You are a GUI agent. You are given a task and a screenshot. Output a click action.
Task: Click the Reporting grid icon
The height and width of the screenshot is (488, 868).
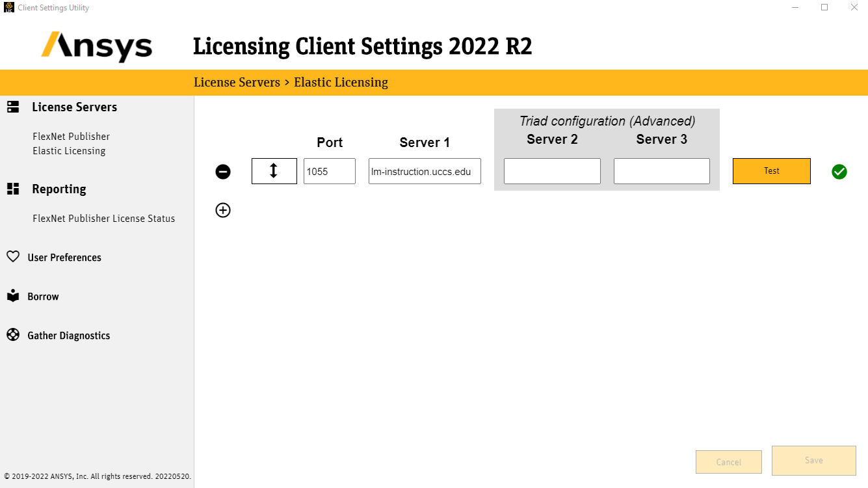click(13, 189)
